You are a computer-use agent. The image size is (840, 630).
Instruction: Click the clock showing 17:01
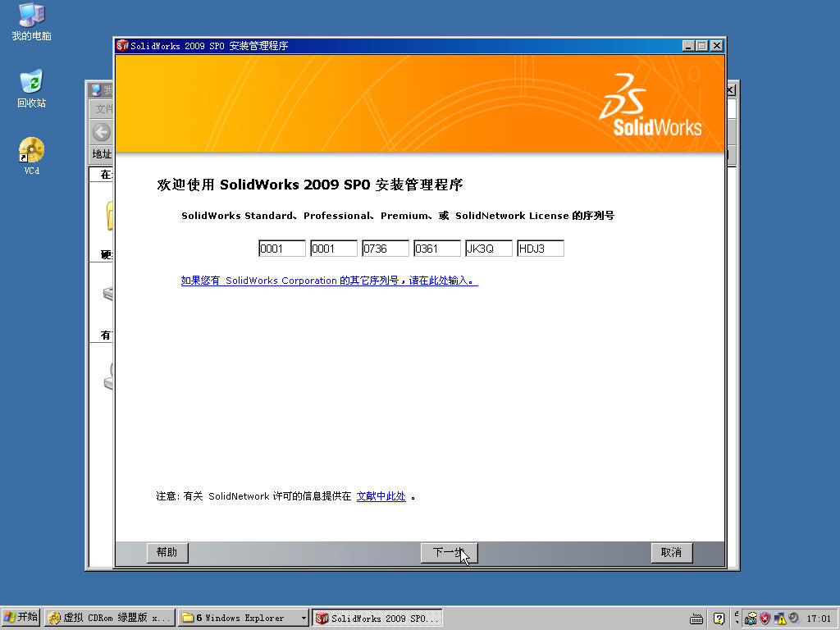[819, 619]
